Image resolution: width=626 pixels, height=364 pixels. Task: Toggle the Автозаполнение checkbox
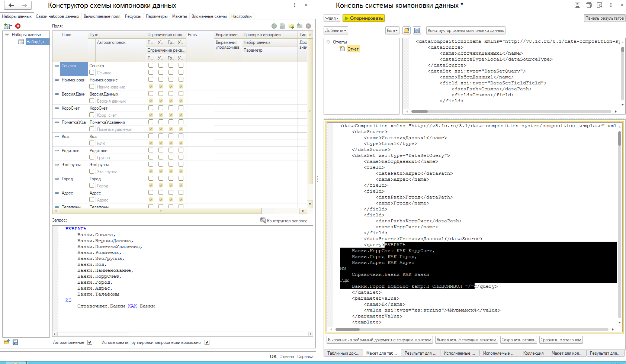coord(90,342)
